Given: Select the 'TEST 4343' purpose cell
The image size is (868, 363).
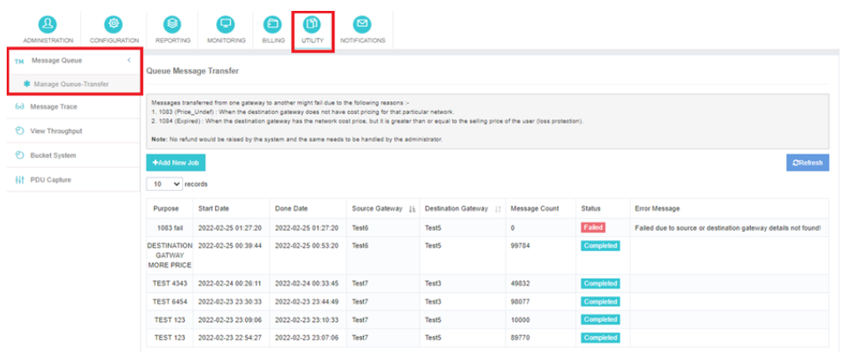Looking at the screenshot, I should tap(170, 284).
